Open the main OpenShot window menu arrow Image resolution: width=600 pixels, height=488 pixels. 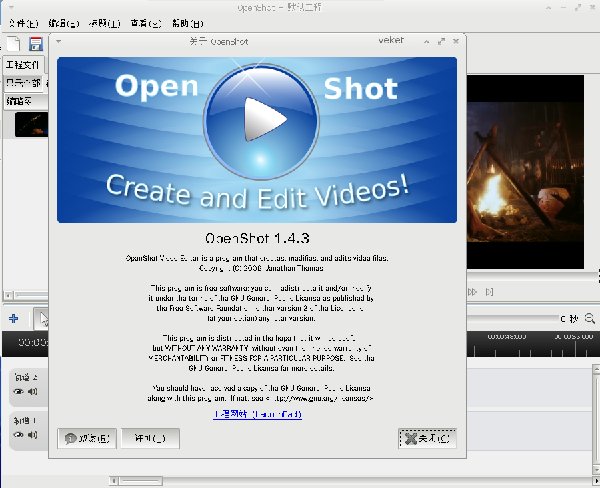pyautogui.click(x=11, y=7)
